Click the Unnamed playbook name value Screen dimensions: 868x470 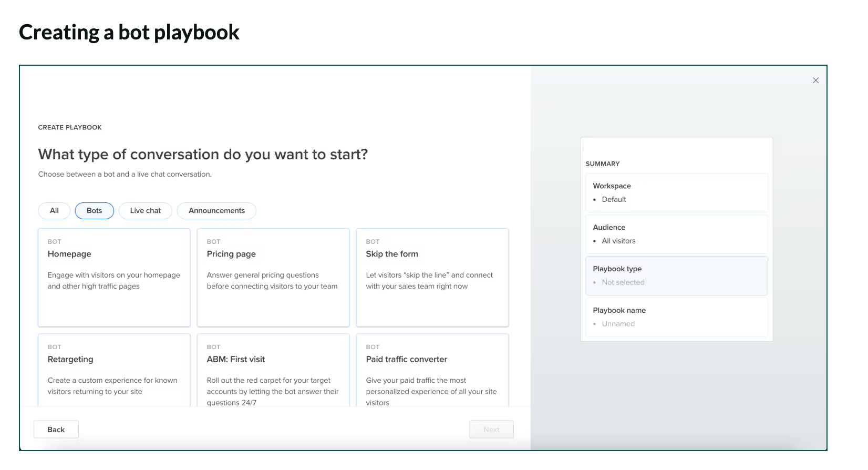618,324
